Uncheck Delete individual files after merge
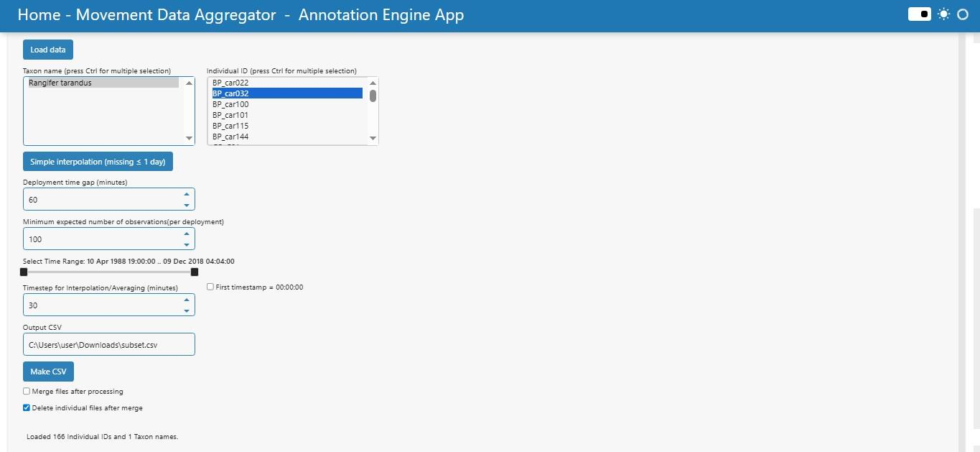This screenshot has height=452, width=980. [x=27, y=408]
